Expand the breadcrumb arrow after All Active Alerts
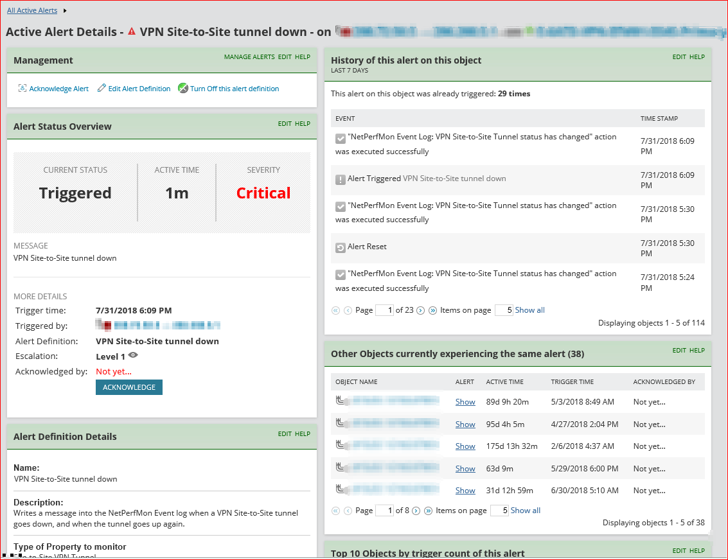The image size is (728, 560). [x=65, y=10]
